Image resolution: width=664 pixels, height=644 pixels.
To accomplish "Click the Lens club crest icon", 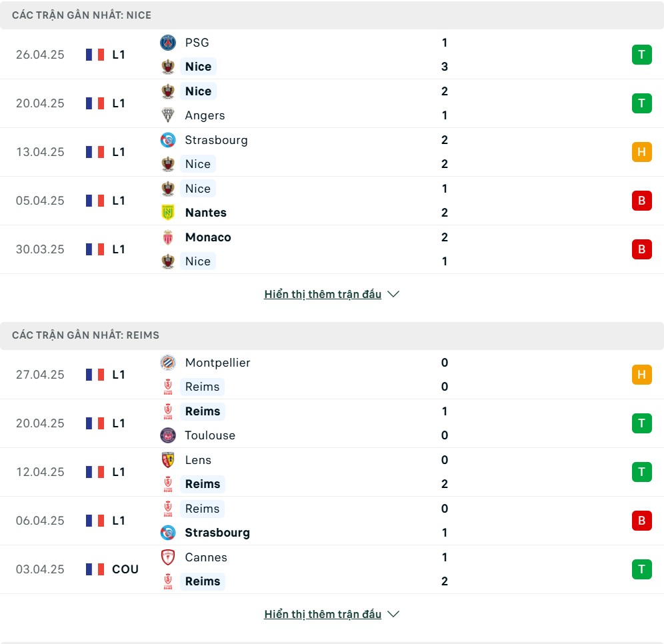I will pos(168,460).
